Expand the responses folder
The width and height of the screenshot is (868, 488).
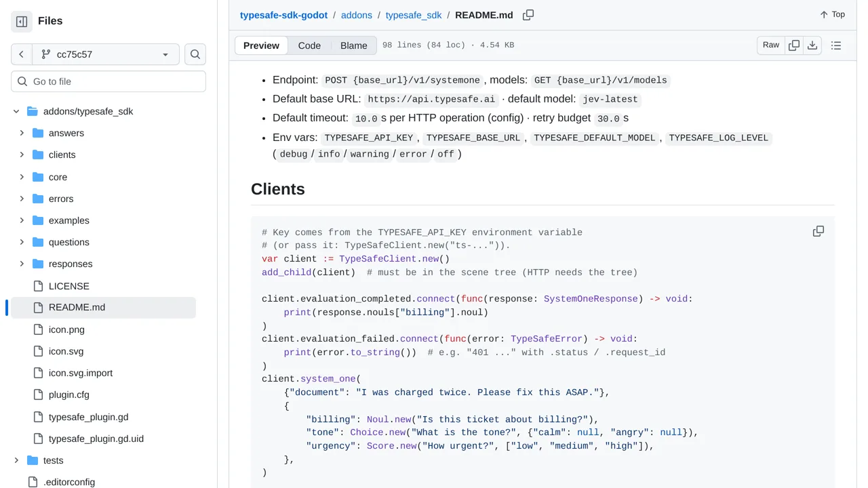tap(22, 264)
